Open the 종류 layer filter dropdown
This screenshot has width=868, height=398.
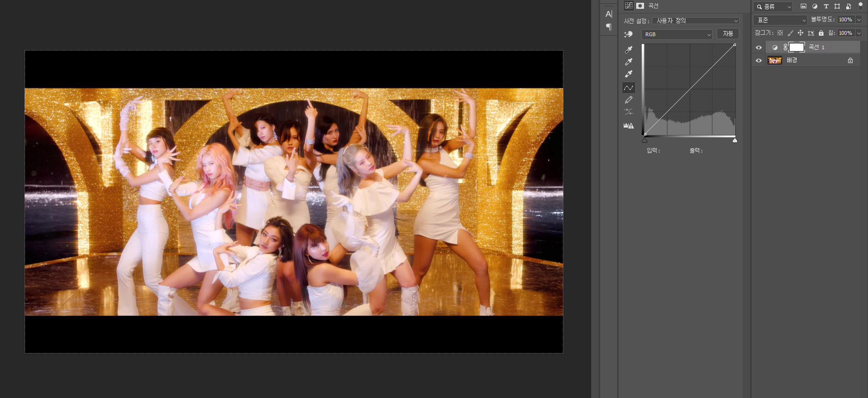773,6
